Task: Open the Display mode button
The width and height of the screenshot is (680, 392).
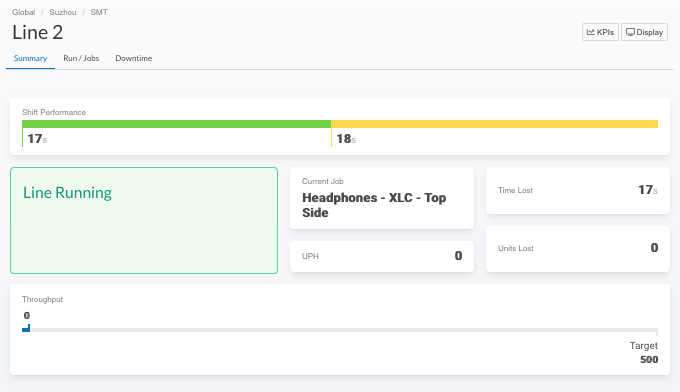Action: [x=644, y=32]
